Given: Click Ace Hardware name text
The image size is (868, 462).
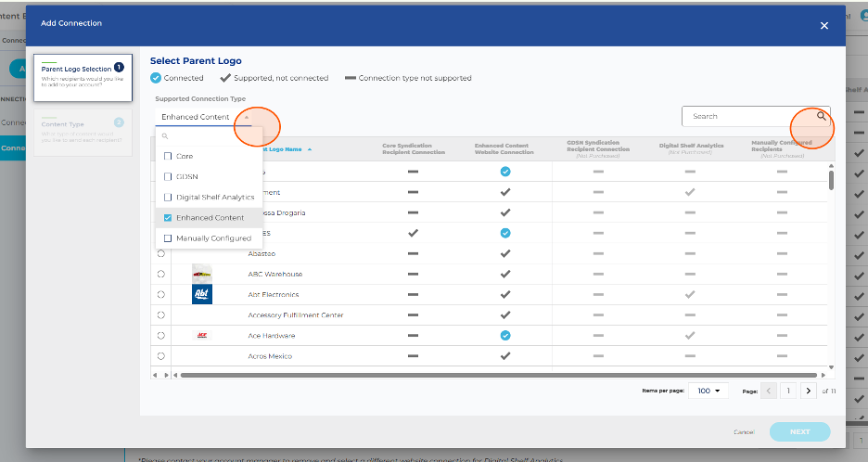Looking at the screenshot, I should pyautogui.click(x=271, y=336).
